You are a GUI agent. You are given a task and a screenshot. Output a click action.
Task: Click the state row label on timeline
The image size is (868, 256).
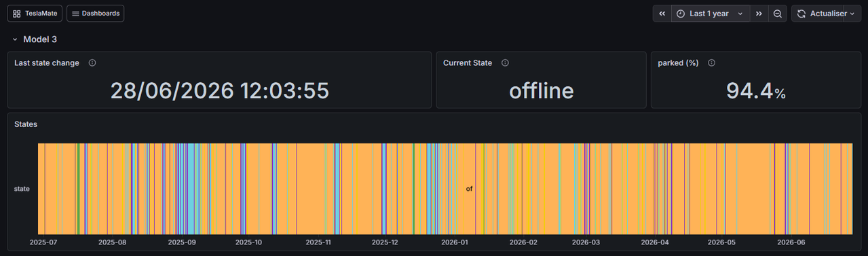[x=22, y=189]
